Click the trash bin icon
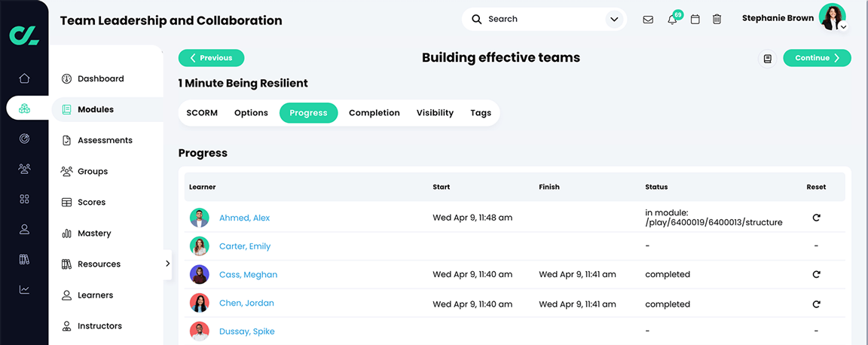868x345 pixels. (x=717, y=20)
